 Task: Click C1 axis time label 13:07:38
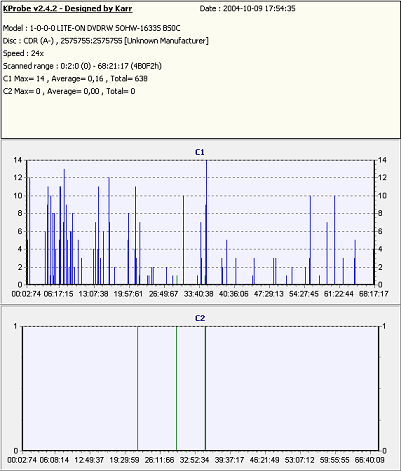point(93,294)
